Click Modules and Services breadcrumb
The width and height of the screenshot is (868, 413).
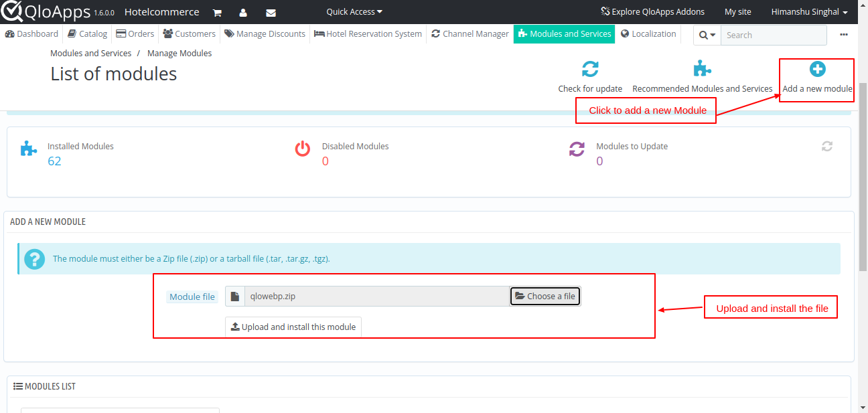(x=91, y=53)
